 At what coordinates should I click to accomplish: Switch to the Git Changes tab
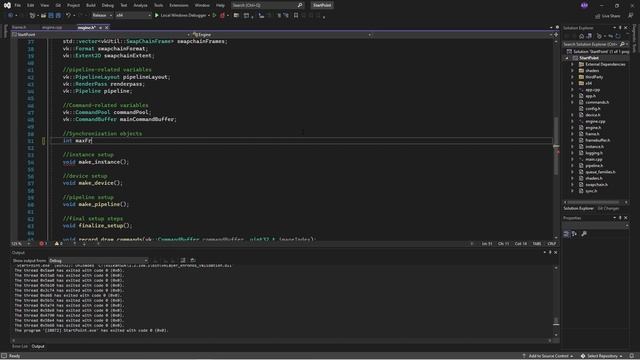pyautogui.click(x=608, y=209)
